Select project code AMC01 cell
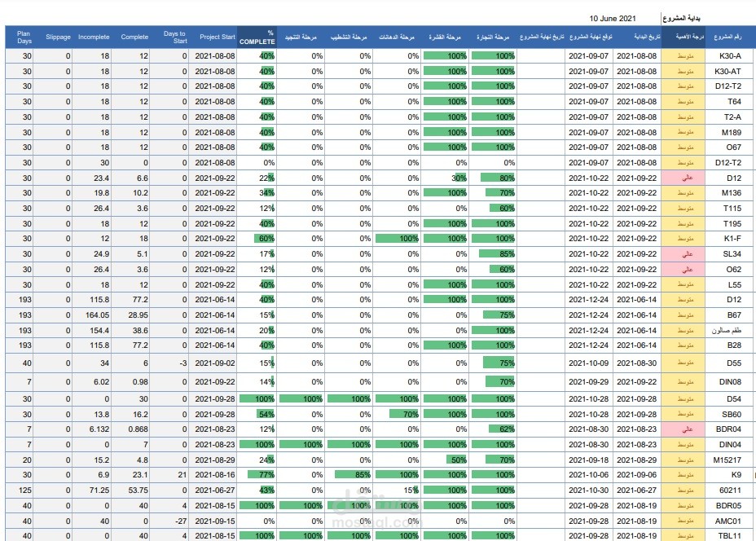 (728, 521)
